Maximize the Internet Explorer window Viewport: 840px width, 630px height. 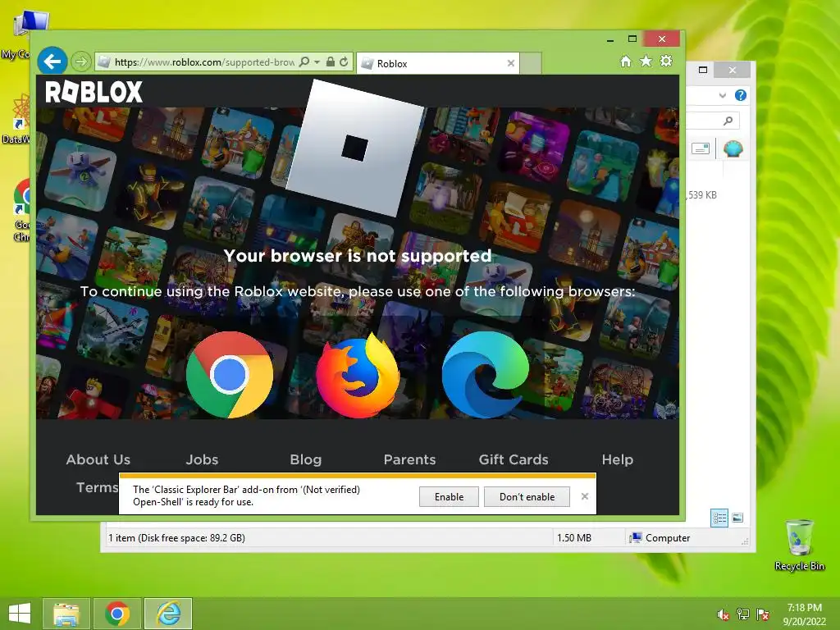pos(632,39)
